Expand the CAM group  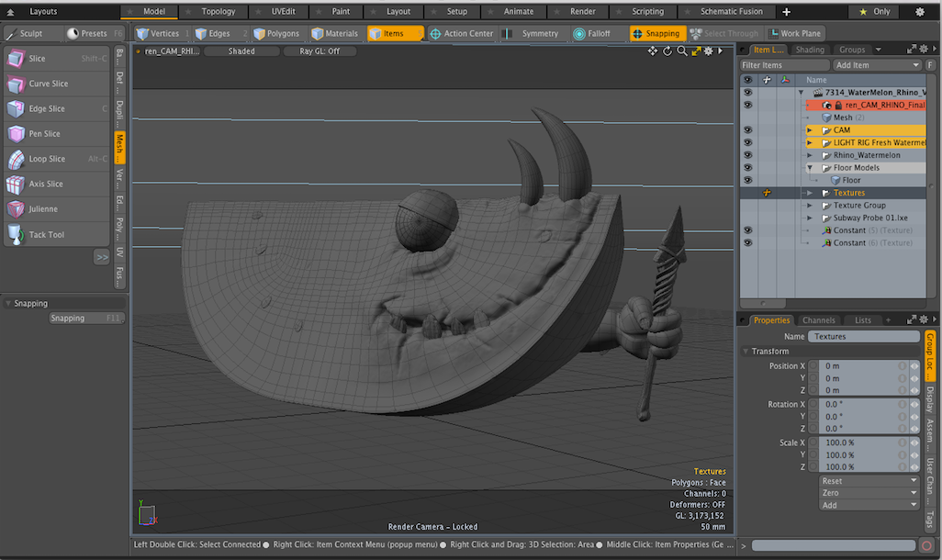[x=809, y=130]
